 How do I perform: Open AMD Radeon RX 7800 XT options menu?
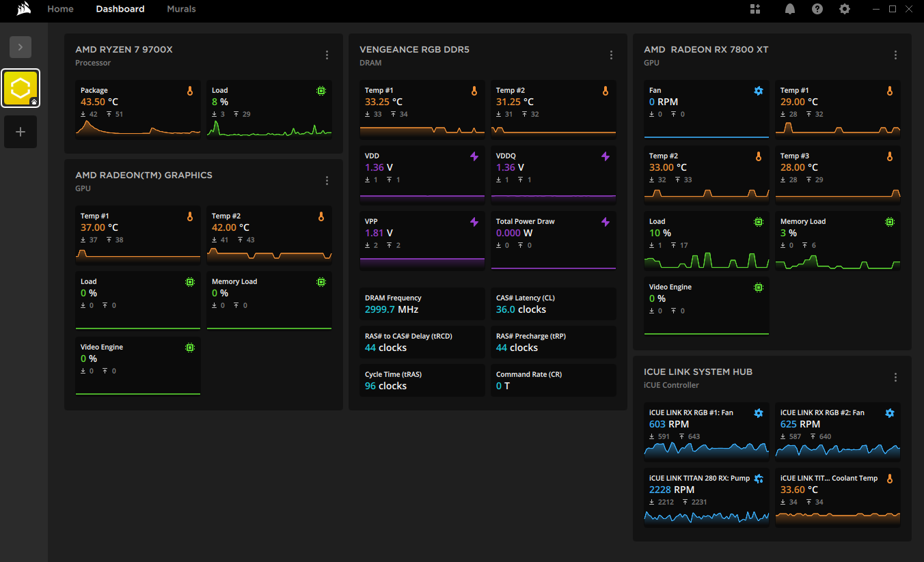pos(895,55)
